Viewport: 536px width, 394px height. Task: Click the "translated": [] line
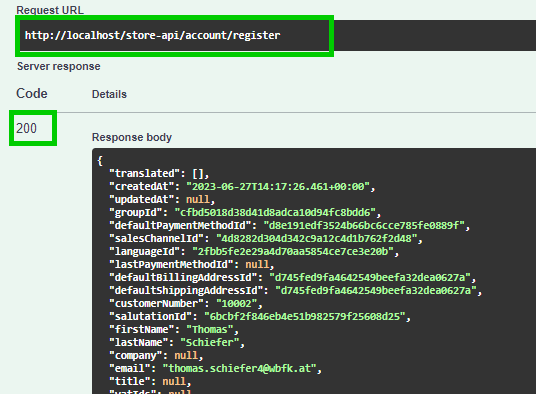coord(159,174)
